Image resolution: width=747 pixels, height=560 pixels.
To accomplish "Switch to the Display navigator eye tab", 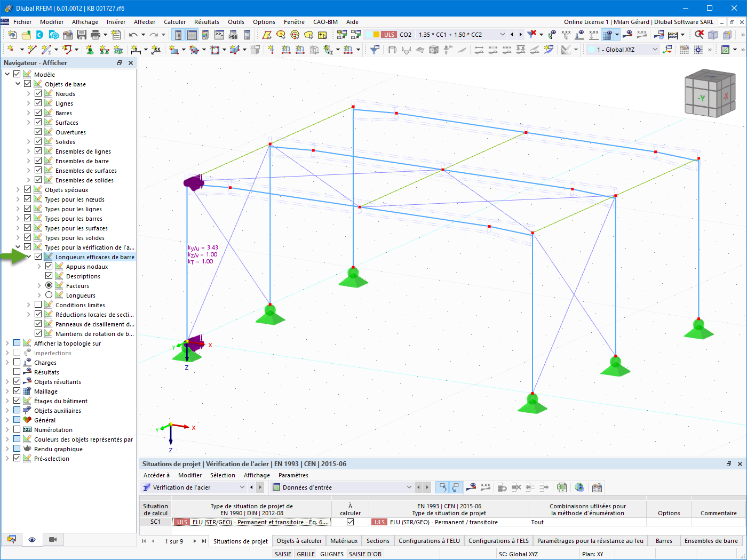I will pyautogui.click(x=32, y=539).
